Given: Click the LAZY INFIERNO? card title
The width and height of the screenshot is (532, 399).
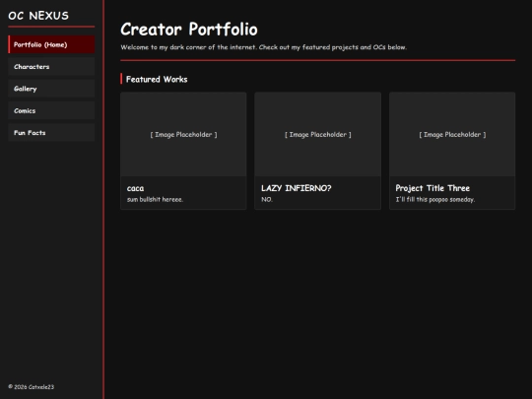Looking at the screenshot, I should coord(297,188).
